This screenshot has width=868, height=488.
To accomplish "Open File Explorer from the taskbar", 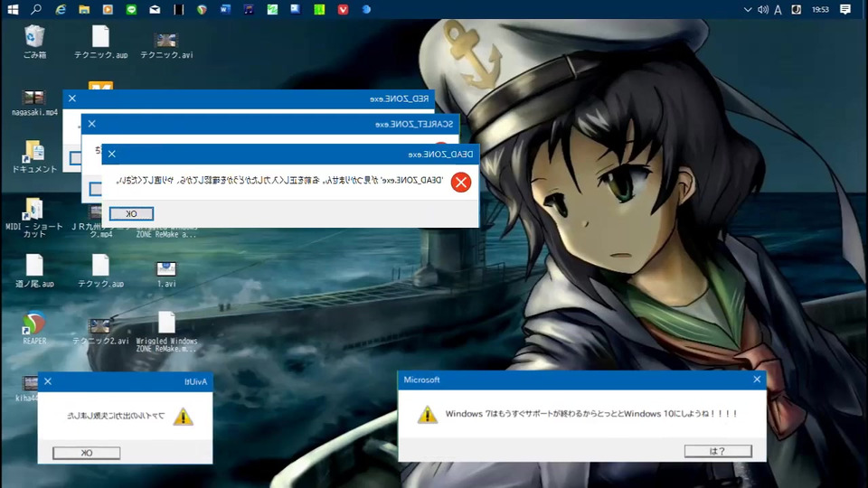I will click(x=84, y=9).
